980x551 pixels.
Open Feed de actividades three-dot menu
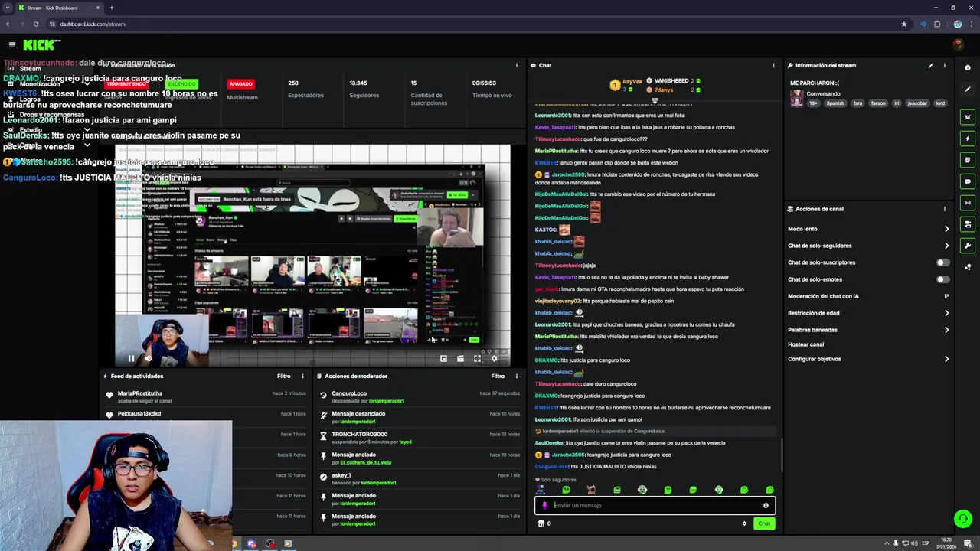(302, 376)
